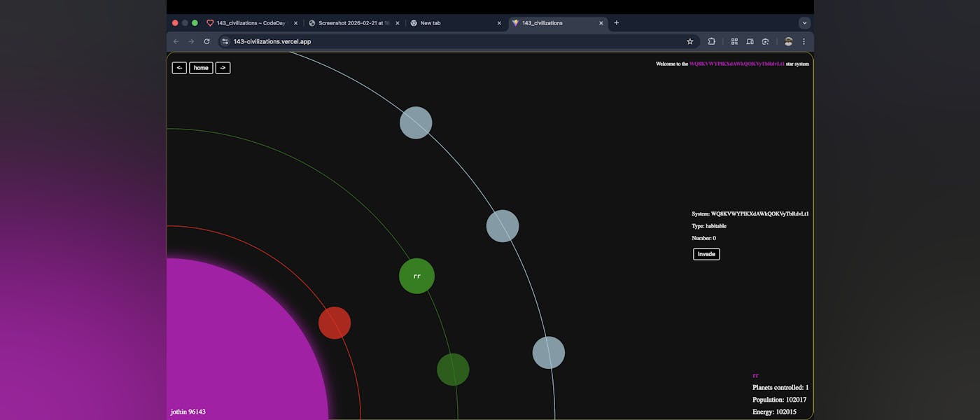This screenshot has width=980, height=420.
Task: Click the green planet labeled rr
Action: tap(416, 276)
